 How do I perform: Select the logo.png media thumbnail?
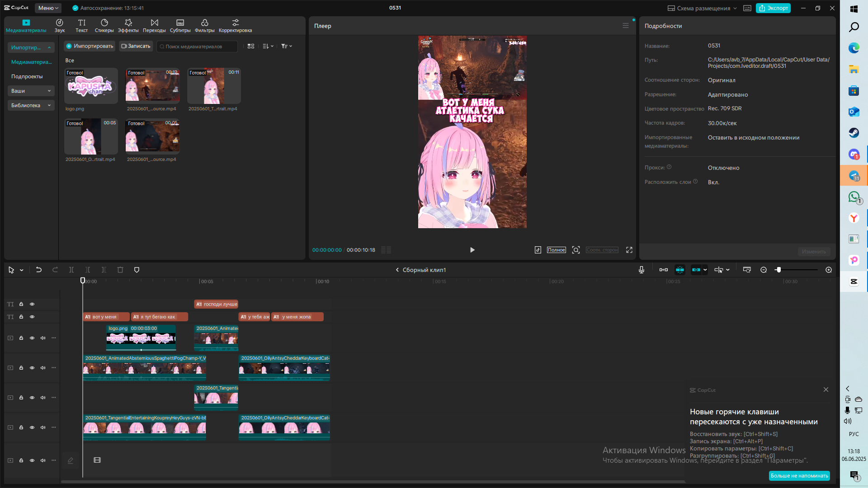(x=91, y=86)
